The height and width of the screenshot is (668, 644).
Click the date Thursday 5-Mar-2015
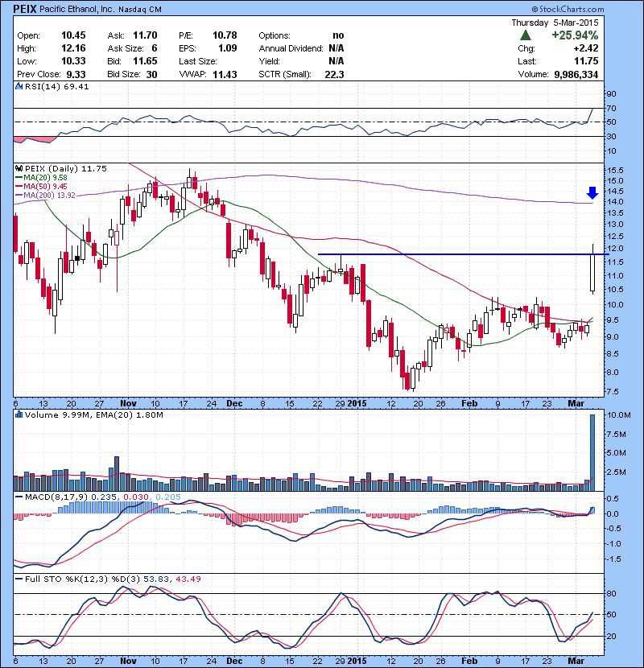(555, 23)
